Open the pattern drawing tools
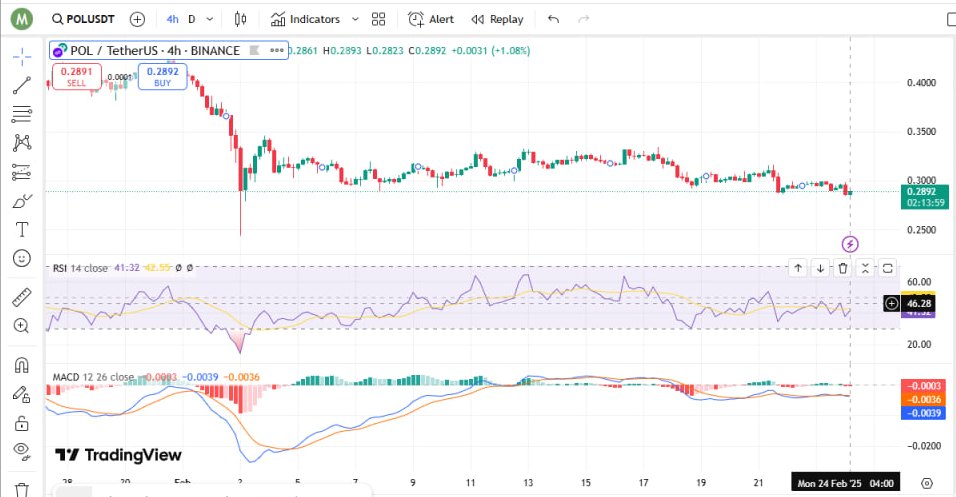This screenshot has height=497, width=956. 22,143
